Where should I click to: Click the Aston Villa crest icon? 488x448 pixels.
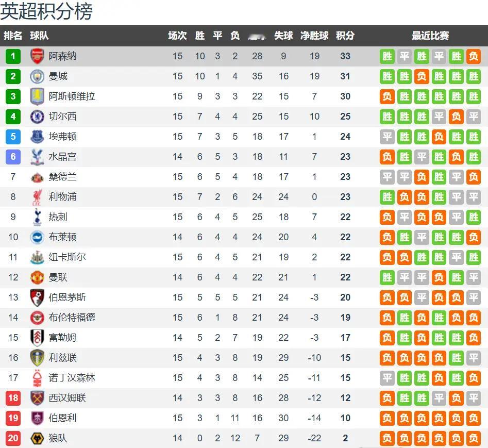click(37, 96)
